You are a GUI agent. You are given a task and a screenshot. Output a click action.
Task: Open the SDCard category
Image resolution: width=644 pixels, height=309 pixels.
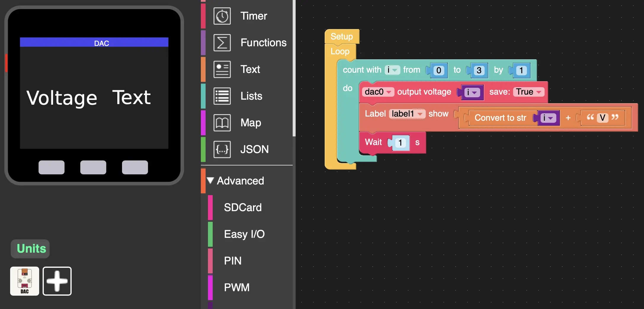point(243,207)
